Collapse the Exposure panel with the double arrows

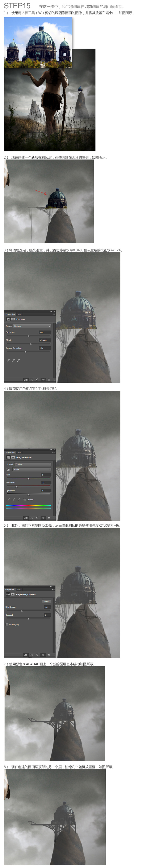(51, 312)
